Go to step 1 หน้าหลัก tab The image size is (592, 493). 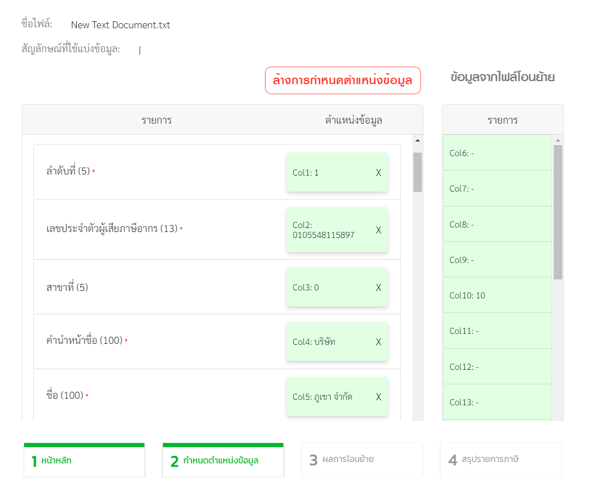84,460
